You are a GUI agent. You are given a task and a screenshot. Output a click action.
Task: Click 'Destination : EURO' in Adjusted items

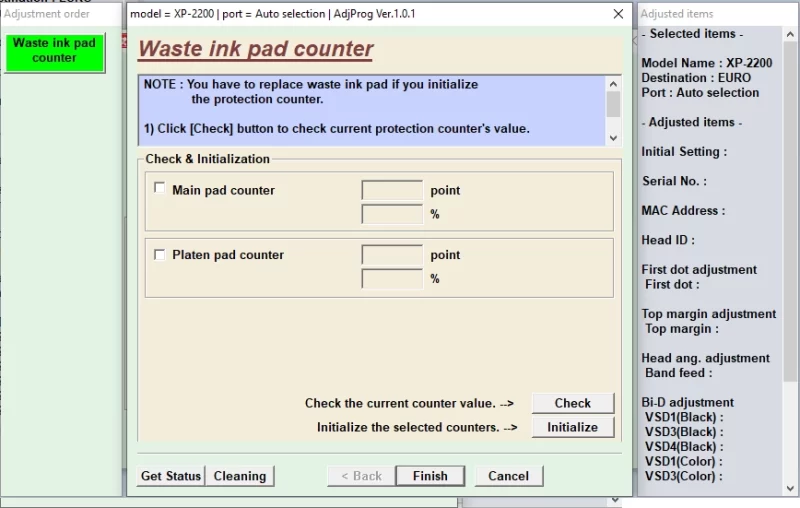696,78
